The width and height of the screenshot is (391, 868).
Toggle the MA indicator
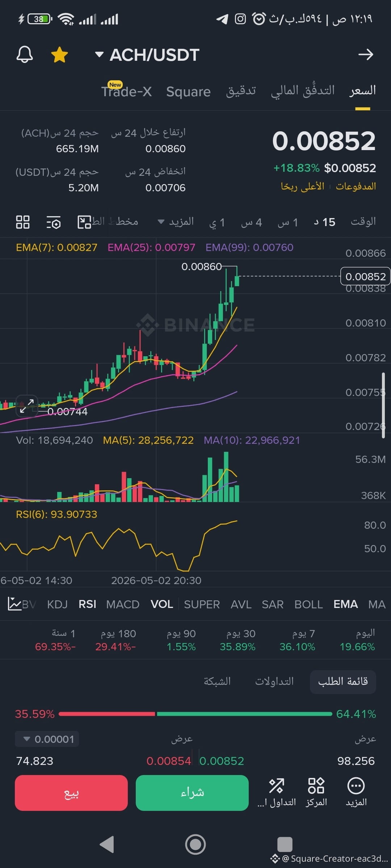click(377, 604)
